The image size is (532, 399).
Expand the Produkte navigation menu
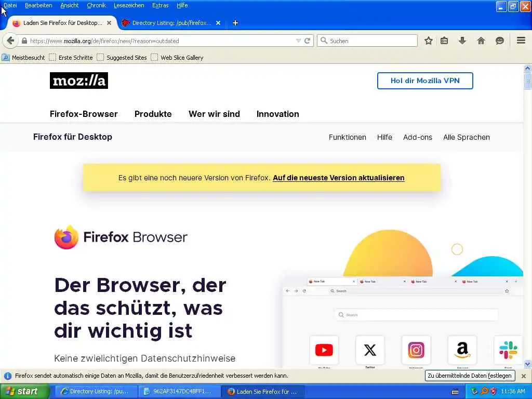[x=153, y=114]
